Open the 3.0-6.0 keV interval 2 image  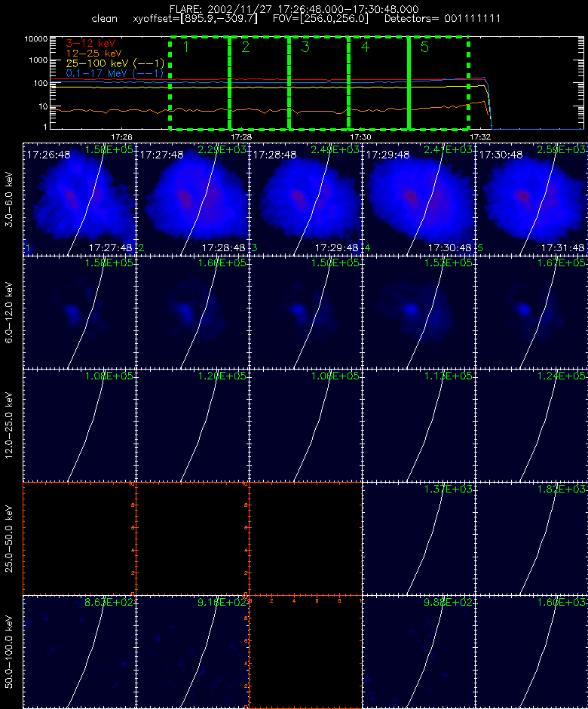click(x=192, y=199)
